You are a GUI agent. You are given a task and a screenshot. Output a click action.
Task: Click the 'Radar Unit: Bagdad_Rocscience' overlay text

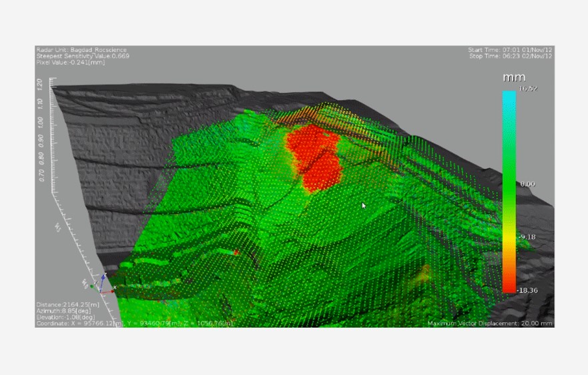[81, 50]
